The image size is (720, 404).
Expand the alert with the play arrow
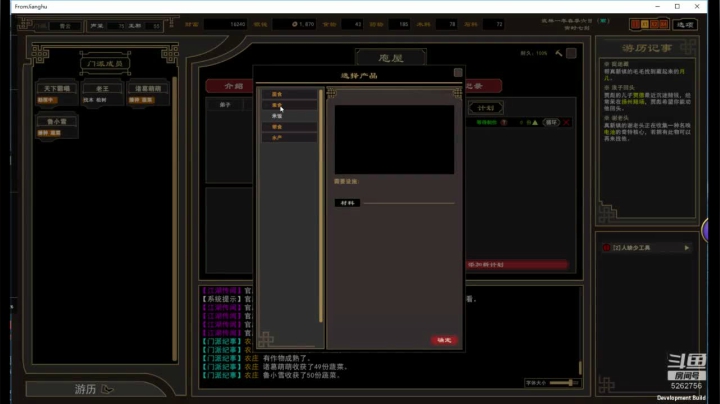coord(686,248)
